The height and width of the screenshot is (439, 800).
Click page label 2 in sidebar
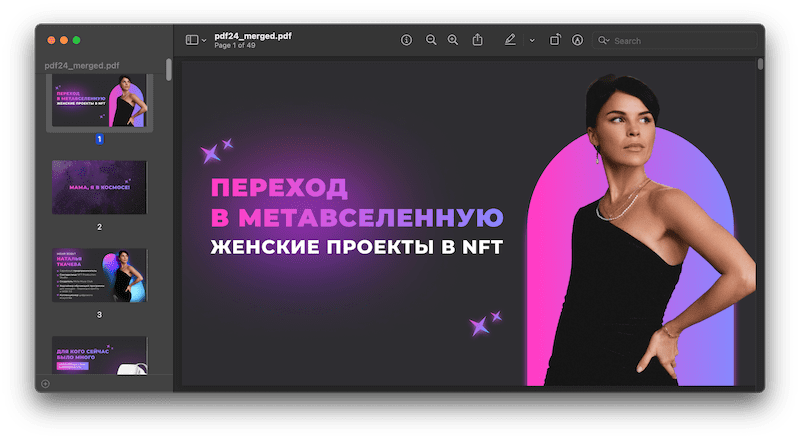99,227
